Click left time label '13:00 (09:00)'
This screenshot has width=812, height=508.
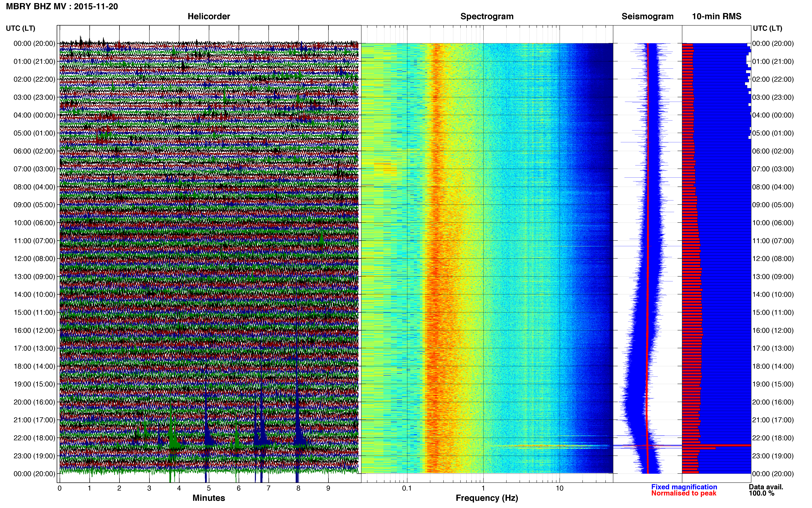[34, 277]
